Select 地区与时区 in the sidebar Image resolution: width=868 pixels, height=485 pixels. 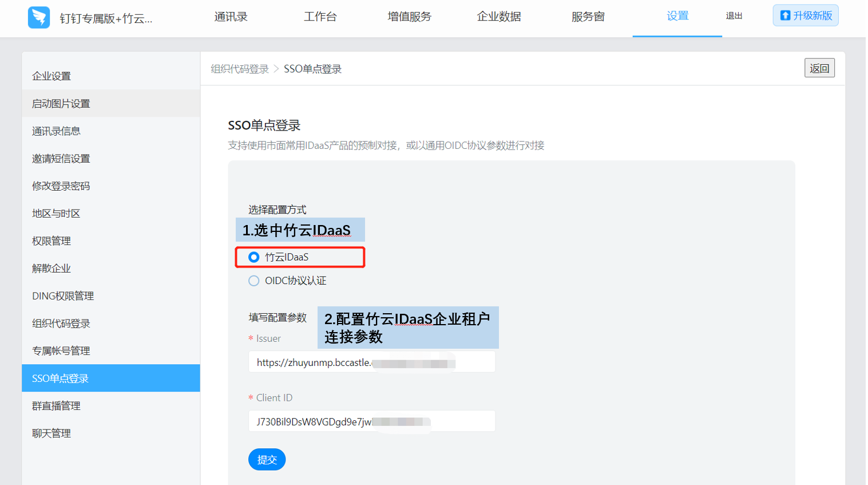tap(111, 214)
